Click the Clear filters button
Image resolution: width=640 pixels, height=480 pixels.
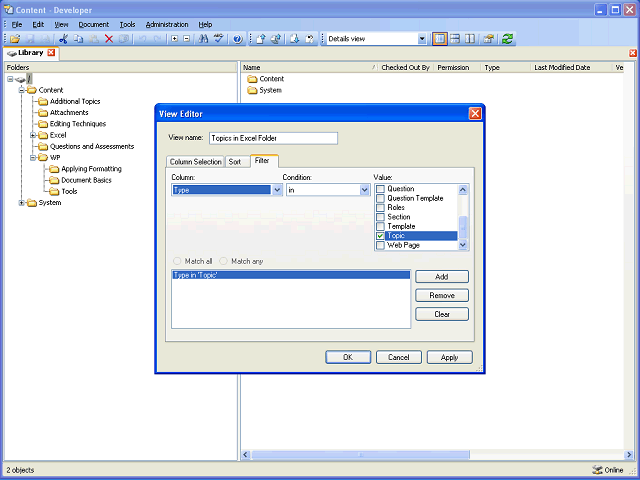coord(442,314)
